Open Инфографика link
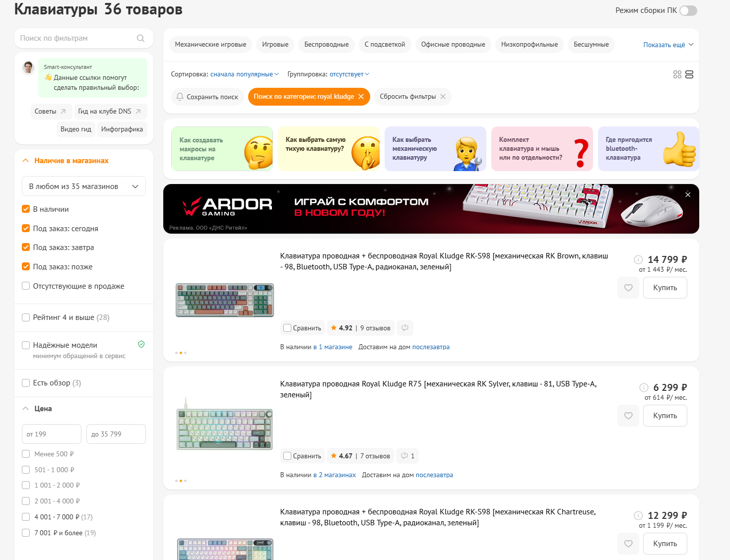Screen dimensions: 730x560 point(122,129)
